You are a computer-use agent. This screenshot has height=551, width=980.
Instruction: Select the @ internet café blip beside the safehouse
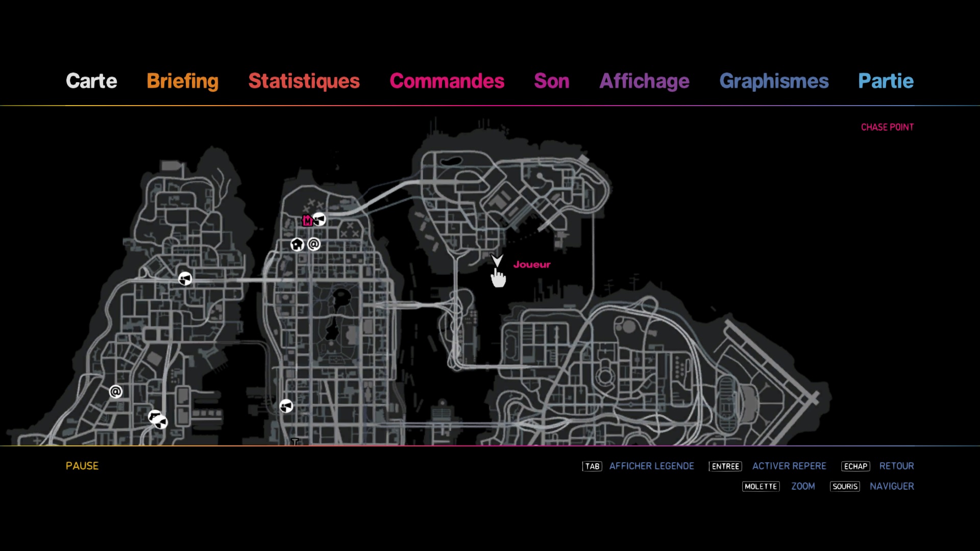(314, 244)
